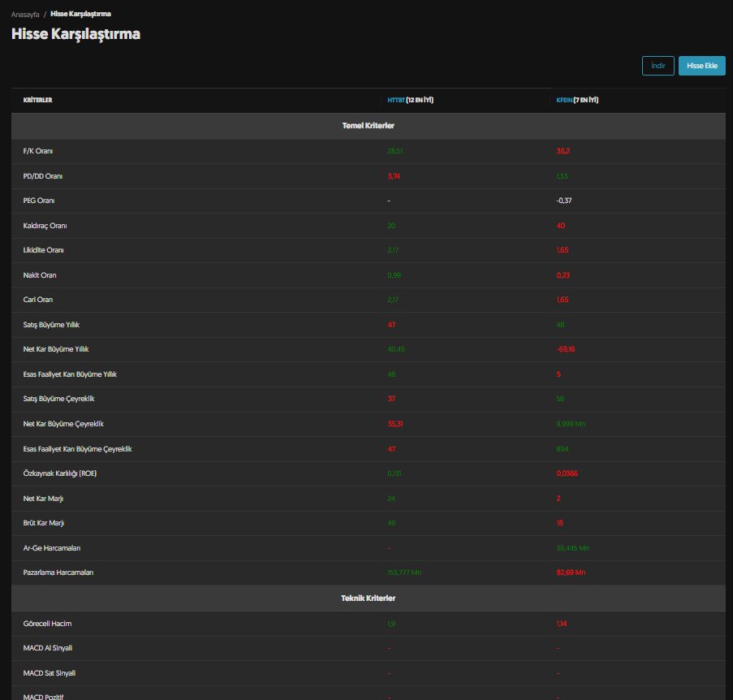
Task: Select the Özkaynak Karlılığı (ROE) label
Action: (x=60, y=473)
